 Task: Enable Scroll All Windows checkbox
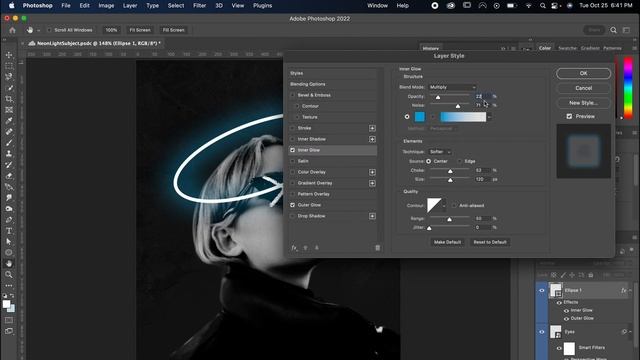coord(49,30)
